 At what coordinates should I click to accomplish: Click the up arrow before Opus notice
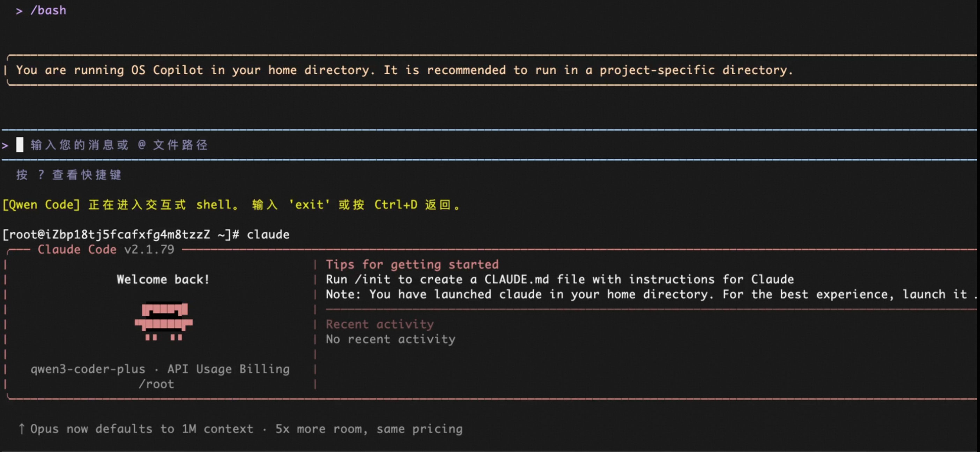click(x=22, y=429)
